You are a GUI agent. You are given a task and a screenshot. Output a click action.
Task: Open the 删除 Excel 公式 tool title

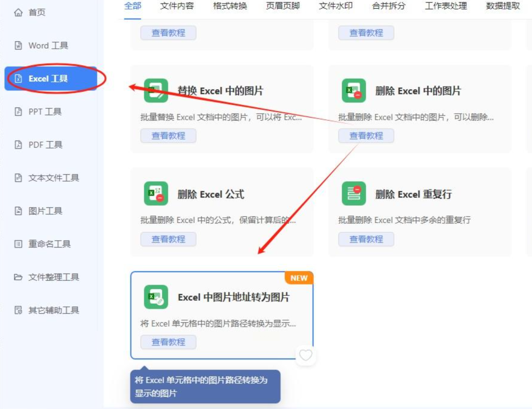[x=211, y=194]
